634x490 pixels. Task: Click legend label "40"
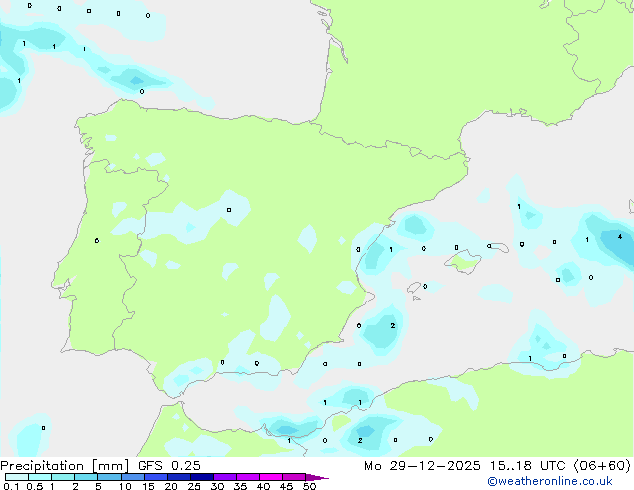[x=263, y=486]
